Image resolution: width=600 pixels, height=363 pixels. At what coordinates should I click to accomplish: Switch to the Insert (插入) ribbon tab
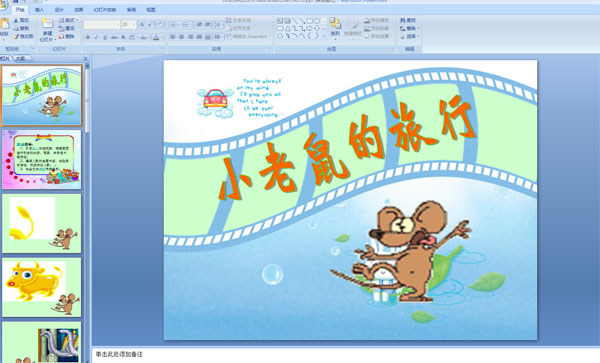click(39, 10)
